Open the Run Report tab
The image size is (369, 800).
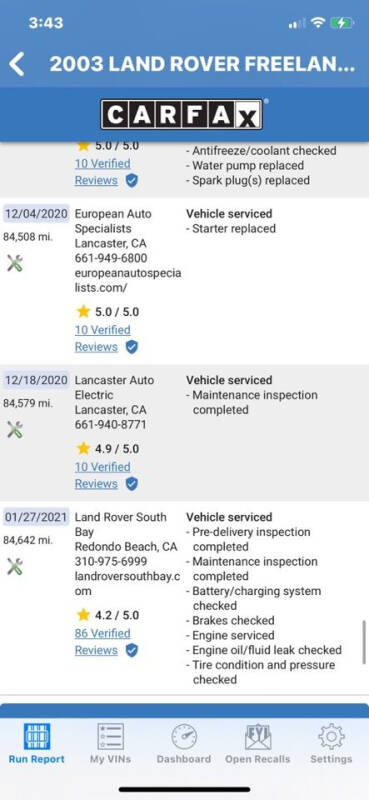click(37, 743)
